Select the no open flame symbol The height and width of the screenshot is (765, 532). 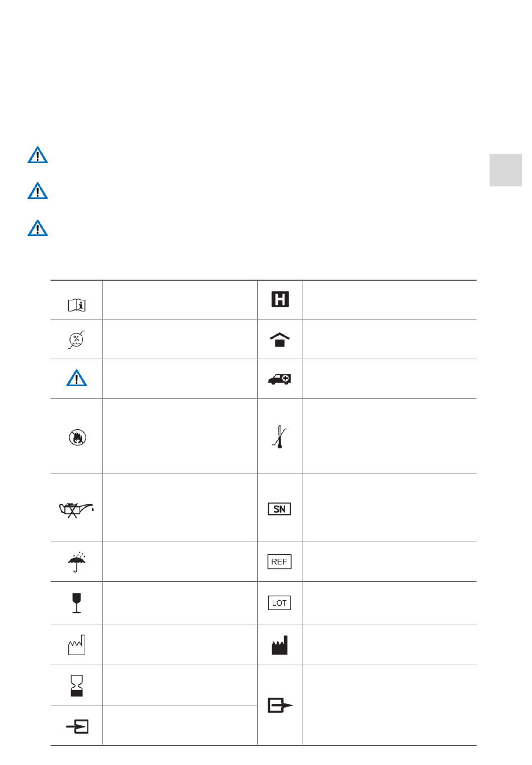click(x=77, y=437)
